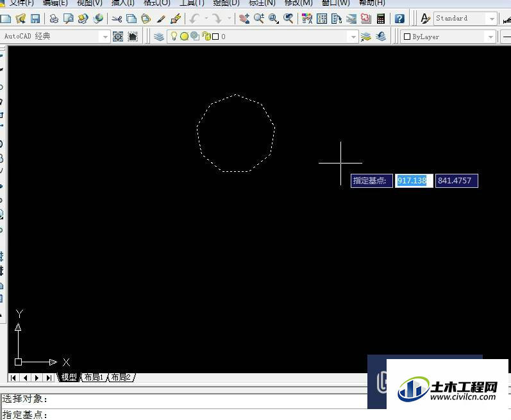
Task: Jump to last layout tab arrow button
Action: click(x=49, y=378)
